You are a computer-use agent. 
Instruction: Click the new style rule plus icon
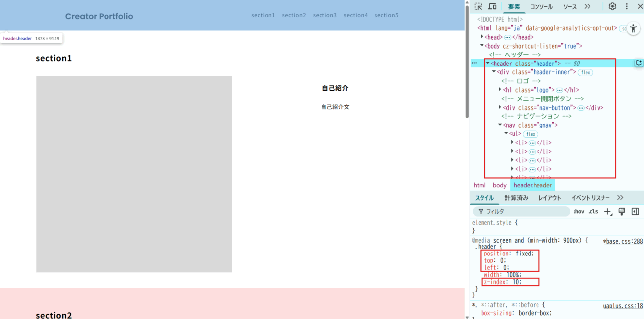click(608, 212)
